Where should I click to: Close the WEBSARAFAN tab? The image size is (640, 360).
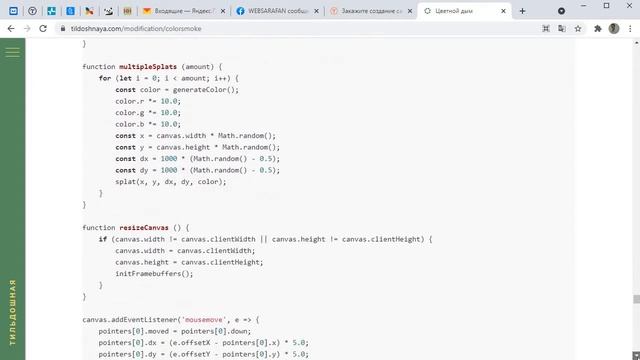pos(316,11)
